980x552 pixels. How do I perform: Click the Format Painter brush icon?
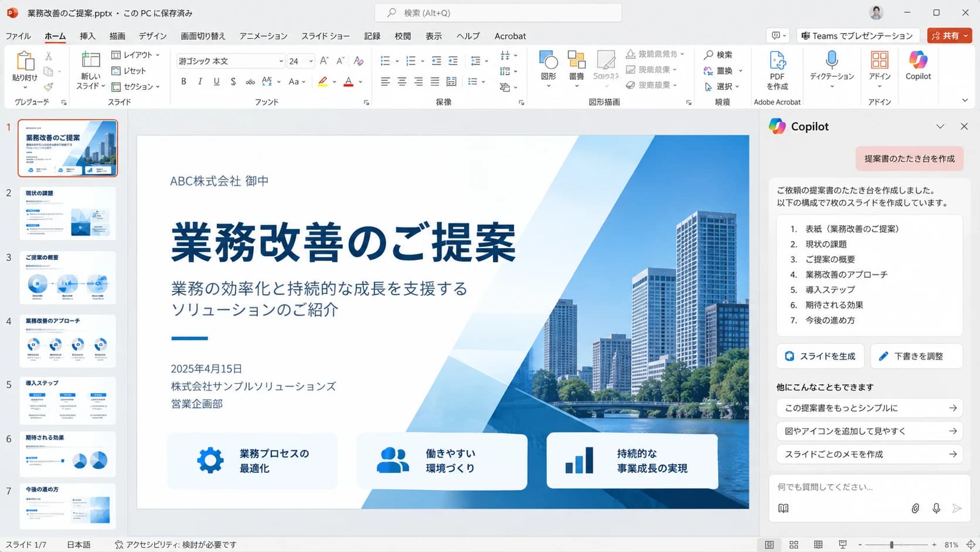[x=49, y=87]
